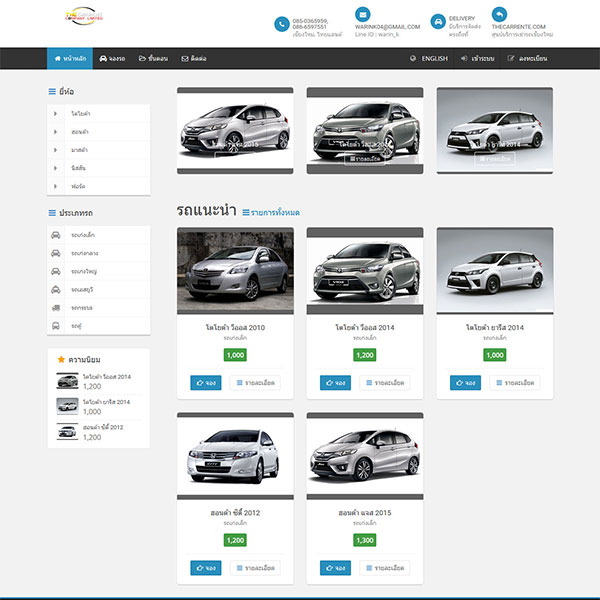Screen dimensions: 600x600
Task: Click the 1,000 price badge on Vios 2010
Action: point(235,355)
